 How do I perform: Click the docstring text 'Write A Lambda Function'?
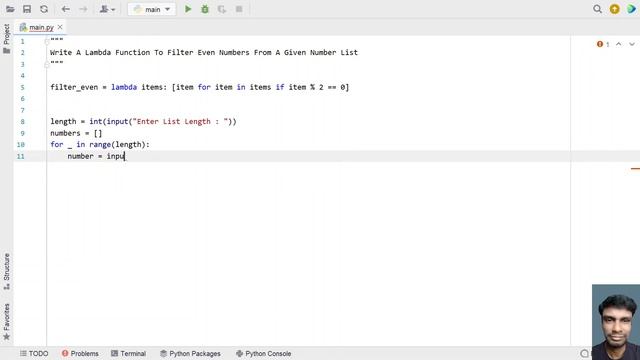pyautogui.click(x=100, y=53)
